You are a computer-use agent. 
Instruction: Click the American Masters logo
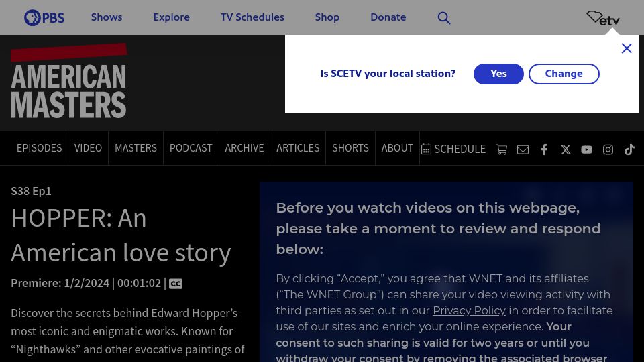68,81
